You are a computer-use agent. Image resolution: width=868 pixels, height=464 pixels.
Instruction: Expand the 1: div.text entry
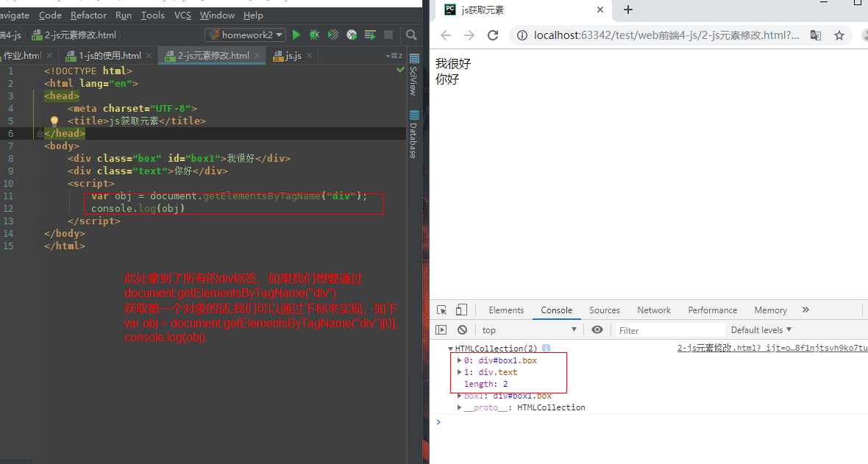(x=459, y=372)
